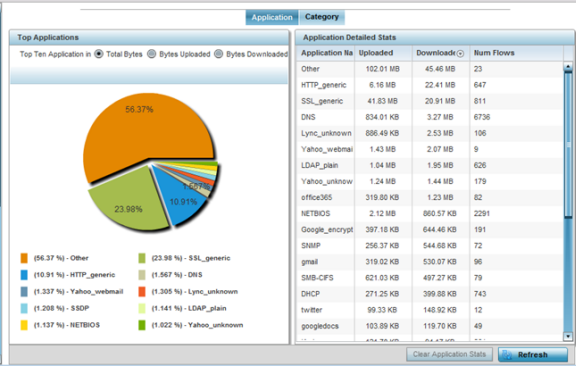Screen dimensions: 576x366
Task: Select the SNMP table row
Action: (x=430, y=246)
